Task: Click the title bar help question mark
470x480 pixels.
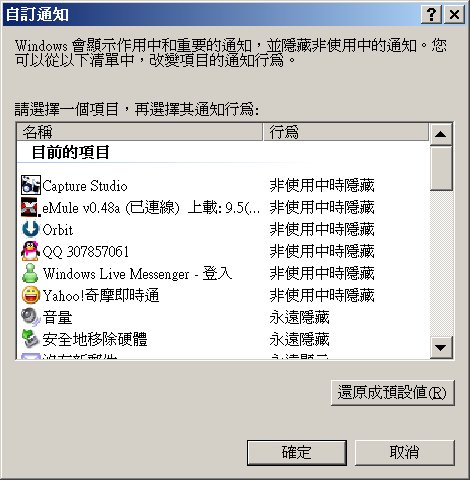Action: click(x=431, y=15)
